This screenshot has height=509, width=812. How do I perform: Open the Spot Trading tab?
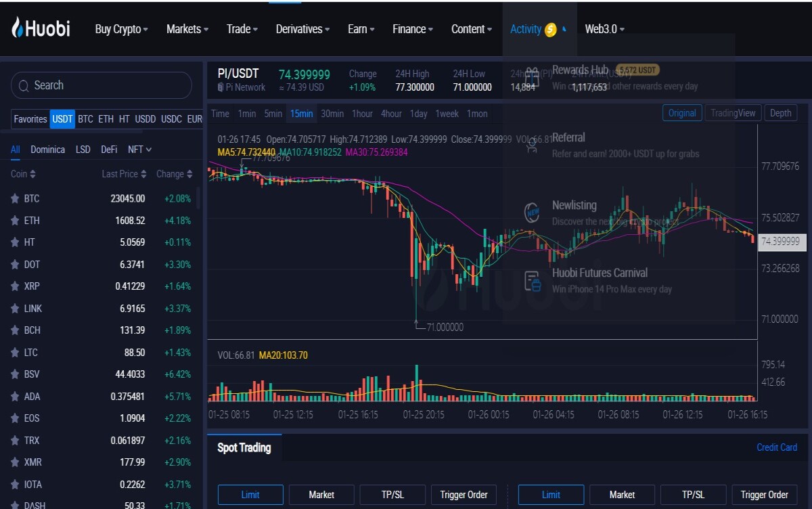244,447
